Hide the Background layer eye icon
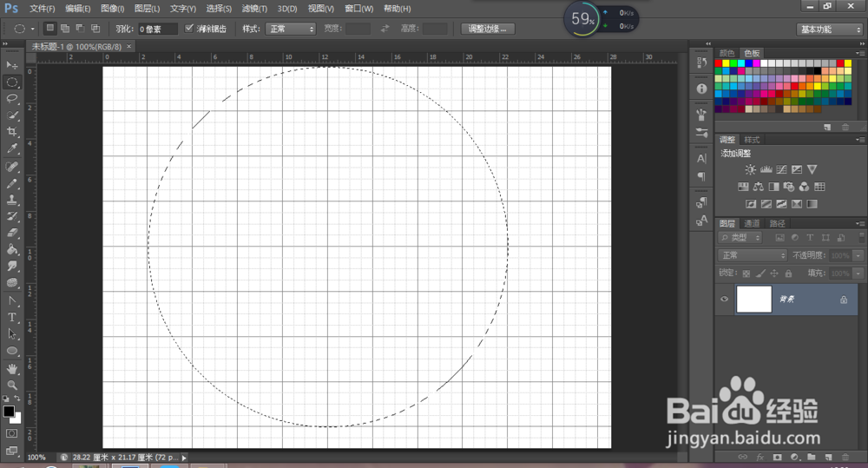The image size is (868, 468). pyautogui.click(x=724, y=299)
